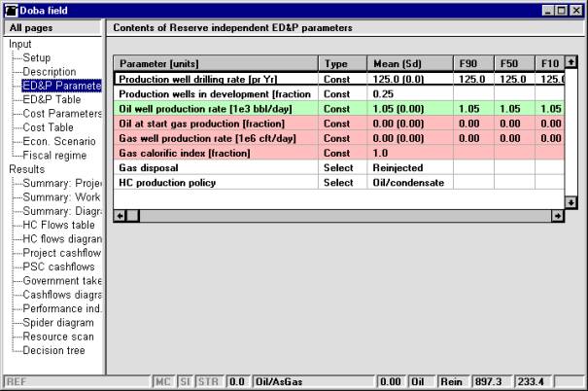
Task: Click the F90 column header
Action: 474,63
